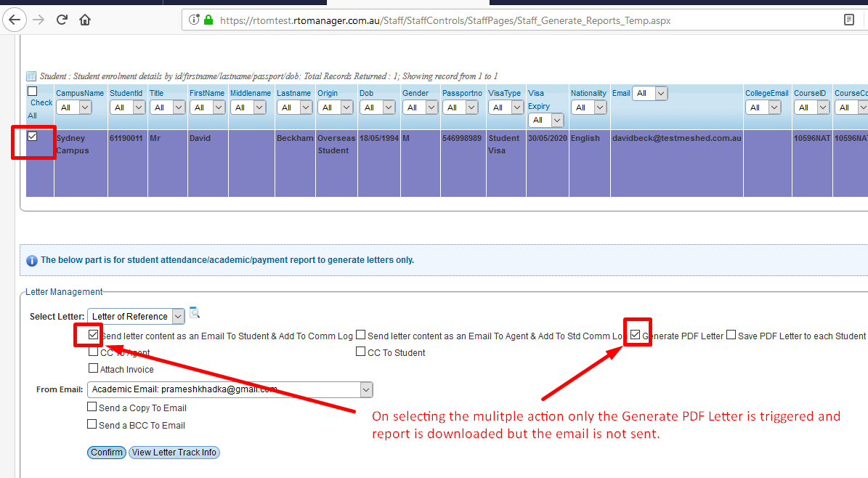
Task: Uncheck the David Beckham row checkbox
Action: coord(33,137)
